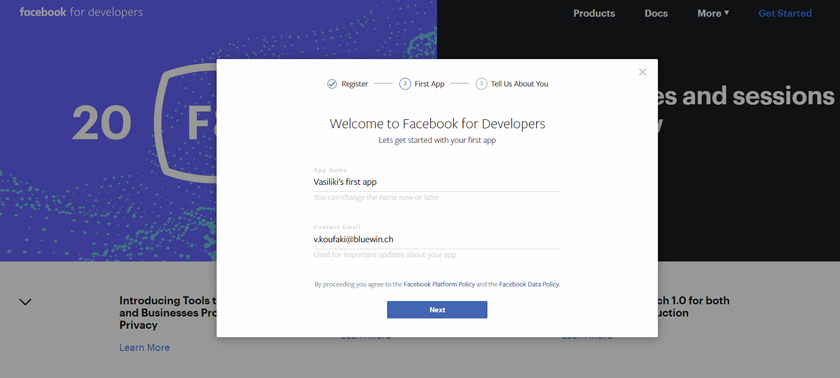This screenshot has width=840, height=378.
Task: Click the Next button
Action: coord(437,309)
